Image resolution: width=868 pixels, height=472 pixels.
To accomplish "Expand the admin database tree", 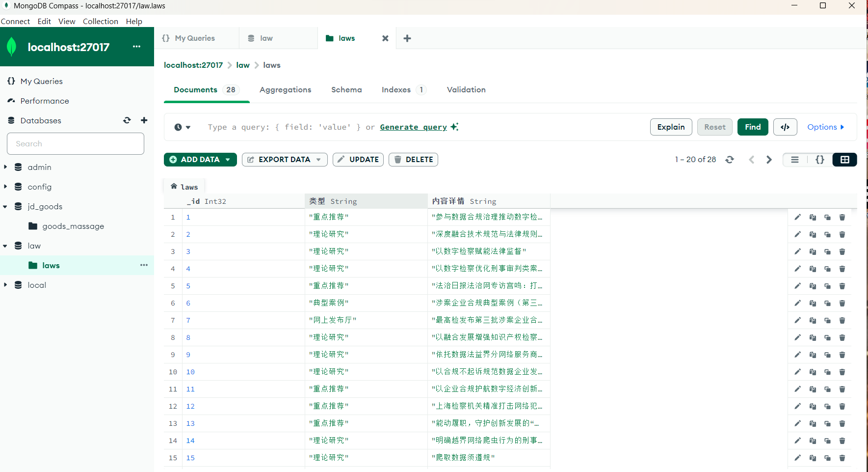I will coord(5,167).
